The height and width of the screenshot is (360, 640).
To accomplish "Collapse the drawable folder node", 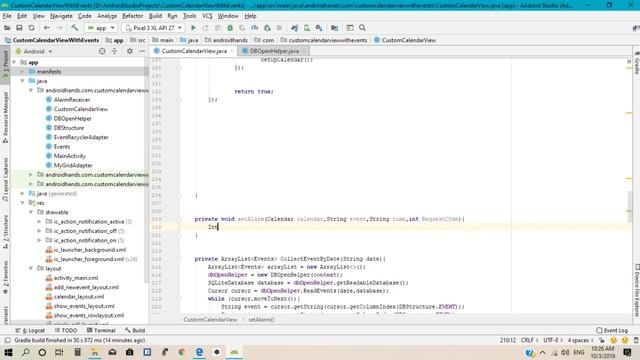I will click(31, 212).
